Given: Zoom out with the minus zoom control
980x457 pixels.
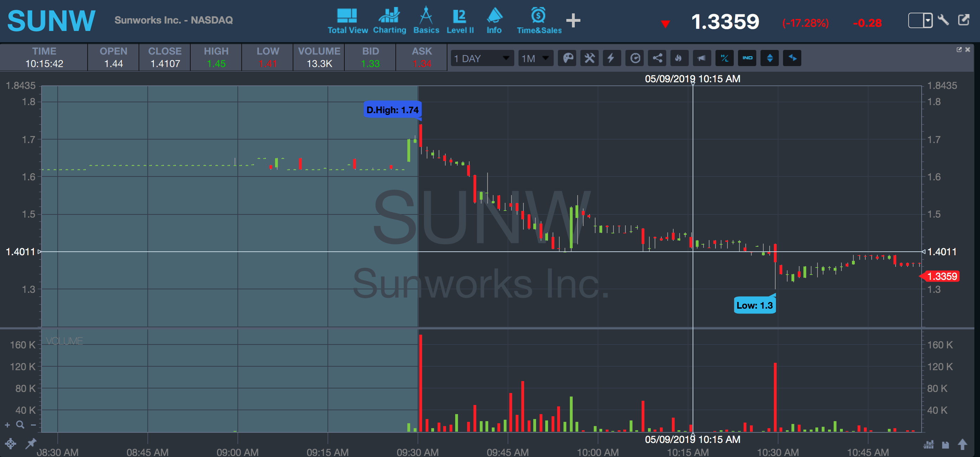Looking at the screenshot, I should pos(33,425).
